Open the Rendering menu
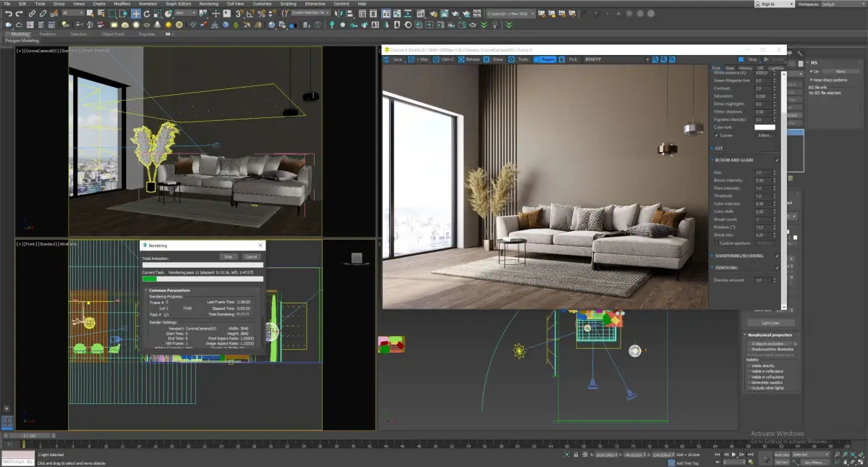This screenshot has height=467, width=868. (x=208, y=4)
